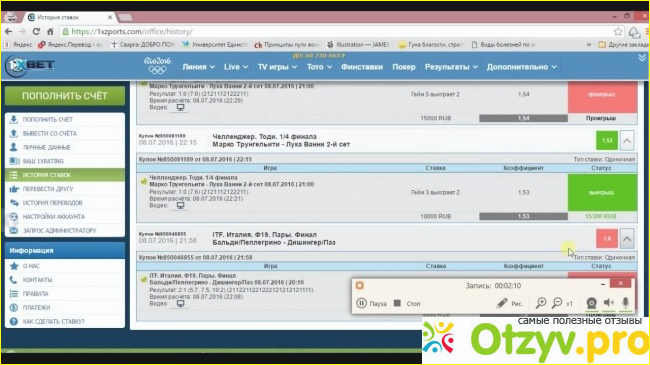Viewport: 650px width, 365px height.
Task: Click the 1XBET logo
Action: (x=30, y=65)
